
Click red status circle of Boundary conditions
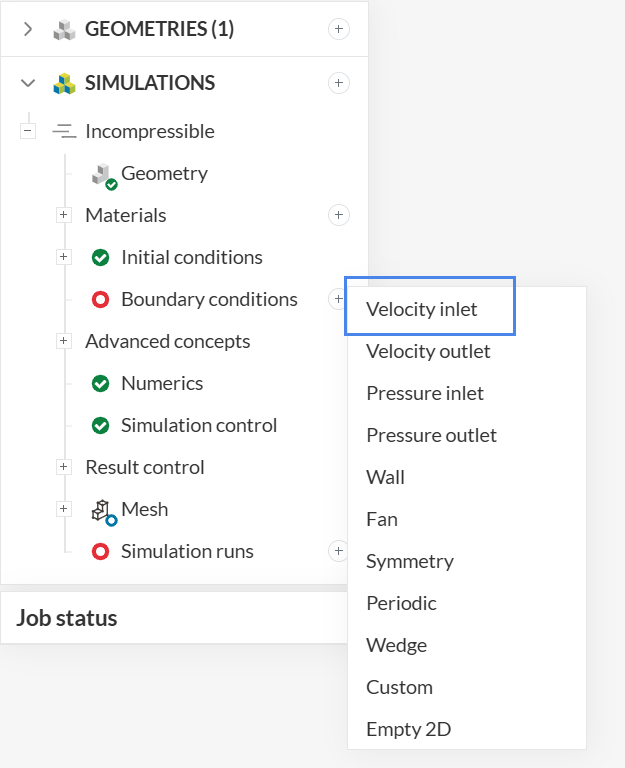100,299
